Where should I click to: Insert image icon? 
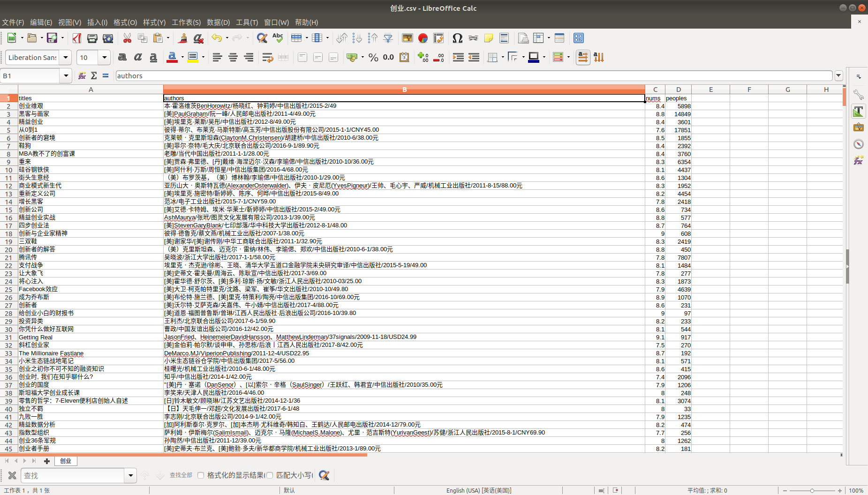[x=408, y=38]
